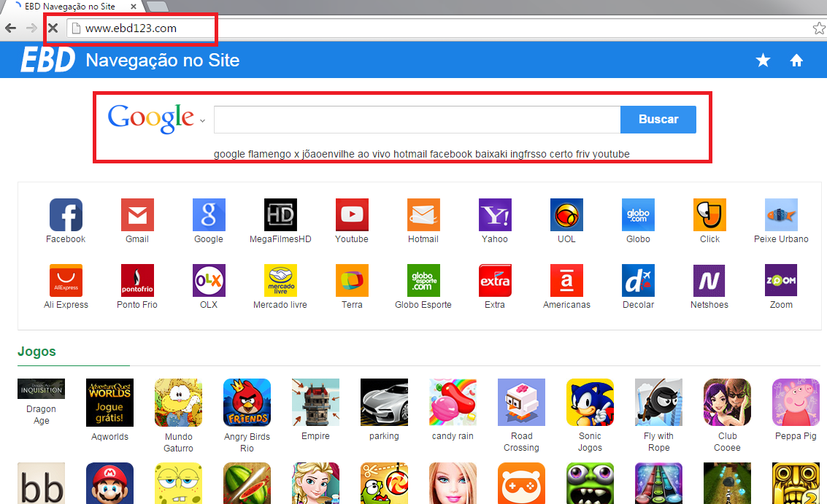Open the Sonic Jogos game thumbnail
827x504 pixels.
(x=590, y=402)
